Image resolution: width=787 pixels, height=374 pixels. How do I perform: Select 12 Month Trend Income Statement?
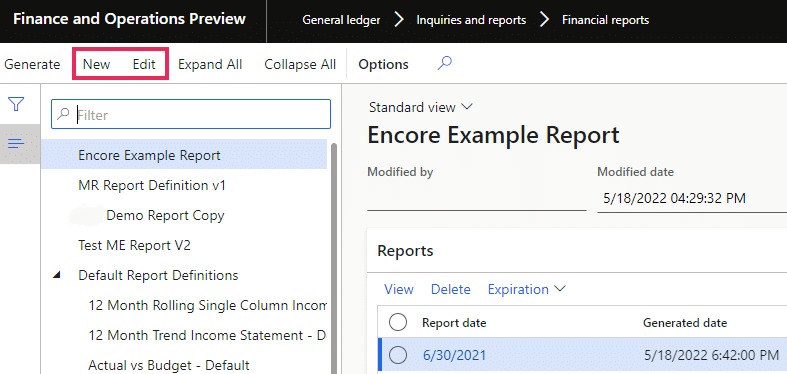(207, 335)
